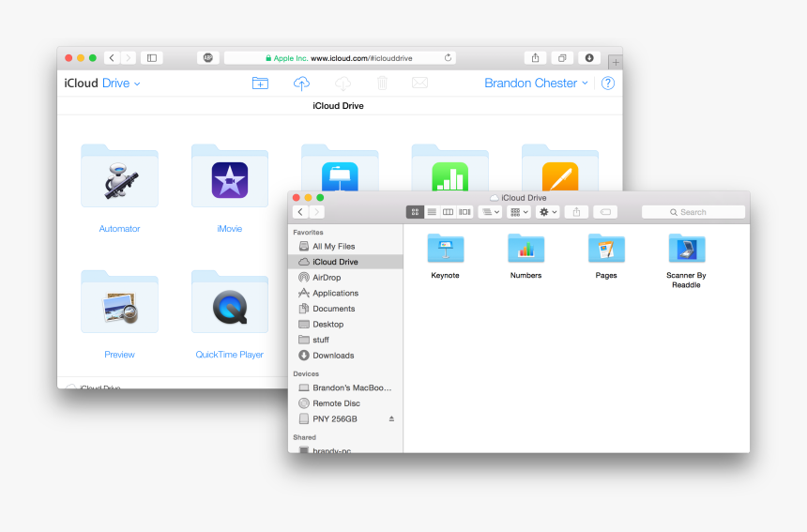
Task: Go back in Safari
Action: coord(113,58)
